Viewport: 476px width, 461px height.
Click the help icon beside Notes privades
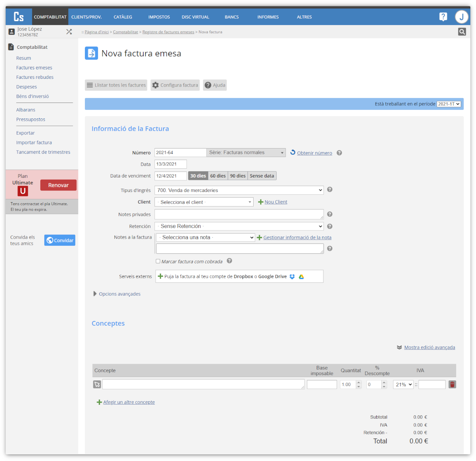pyautogui.click(x=330, y=214)
